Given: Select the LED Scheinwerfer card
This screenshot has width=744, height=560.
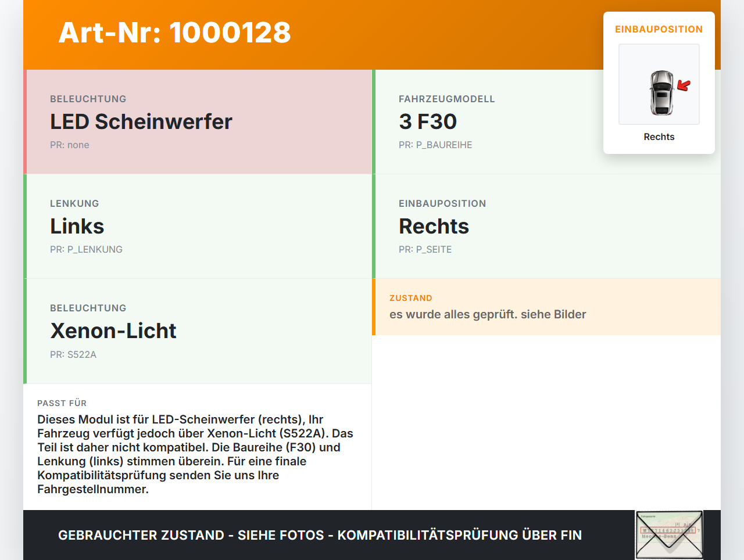Looking at the screenshot, I should point(198,121).
